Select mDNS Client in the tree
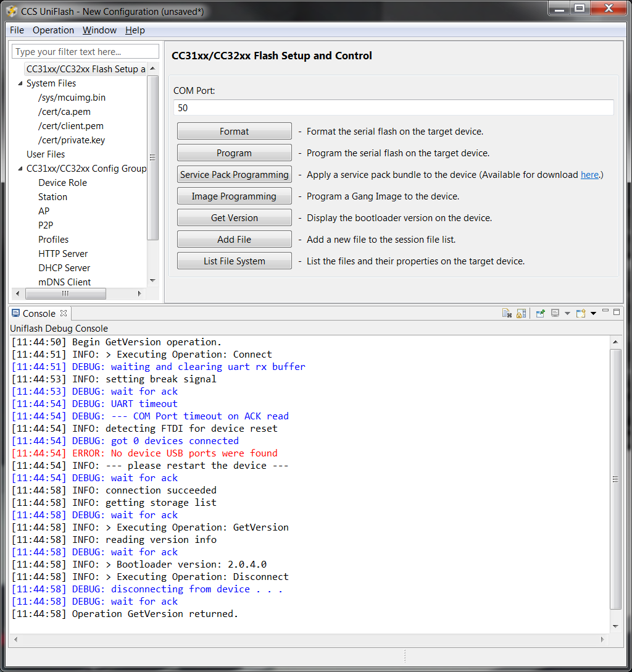Image resolution: width=632 pixels, height=672 pixels. tap(65, 282)
